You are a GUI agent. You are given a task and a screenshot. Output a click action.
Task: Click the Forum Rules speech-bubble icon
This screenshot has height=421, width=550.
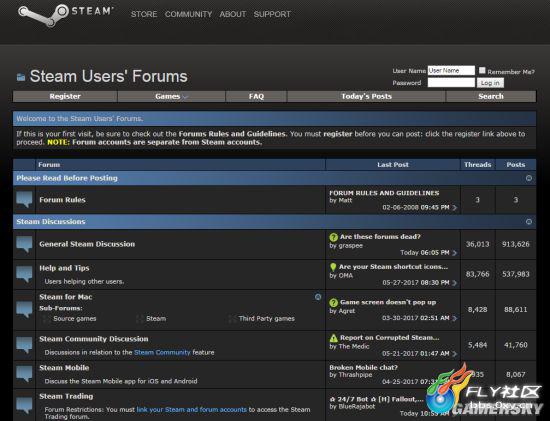pos(24,200)
